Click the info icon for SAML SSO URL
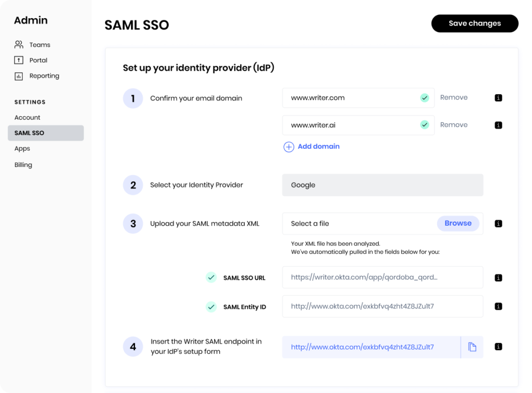 (x=498, y=278)
